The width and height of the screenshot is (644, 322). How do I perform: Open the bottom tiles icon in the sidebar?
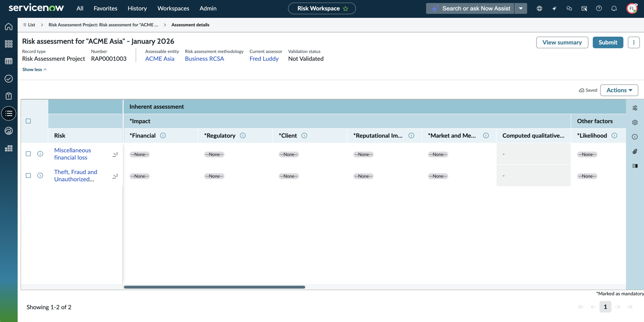pos(8,149)
